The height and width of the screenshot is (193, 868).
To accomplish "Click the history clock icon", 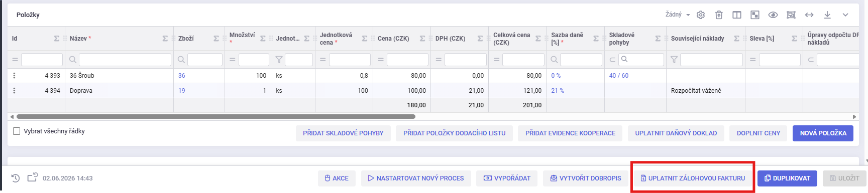I will 16,178.
